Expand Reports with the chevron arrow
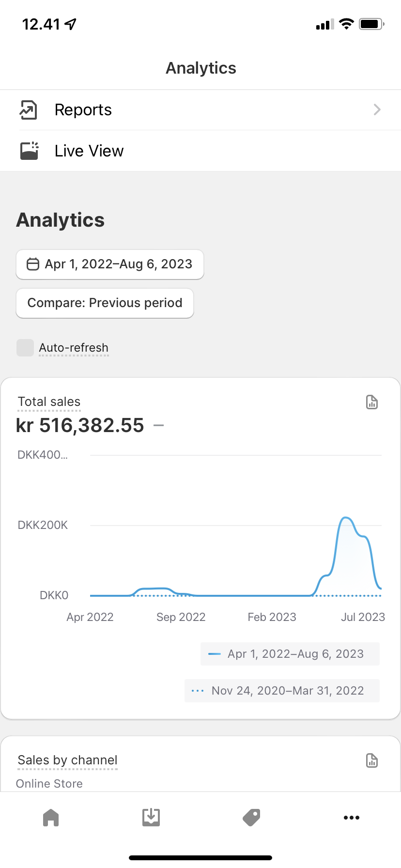Viewport: 401px width, 868px height. [377, 110]
